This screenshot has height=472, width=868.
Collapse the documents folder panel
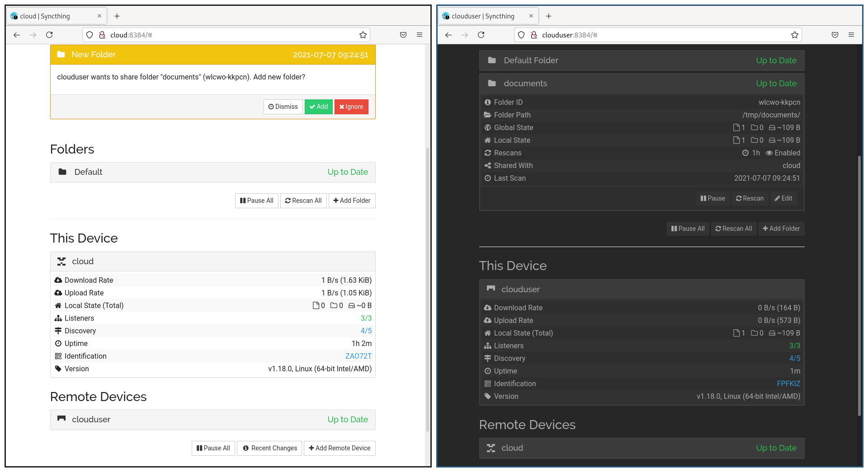coord(642,84)
